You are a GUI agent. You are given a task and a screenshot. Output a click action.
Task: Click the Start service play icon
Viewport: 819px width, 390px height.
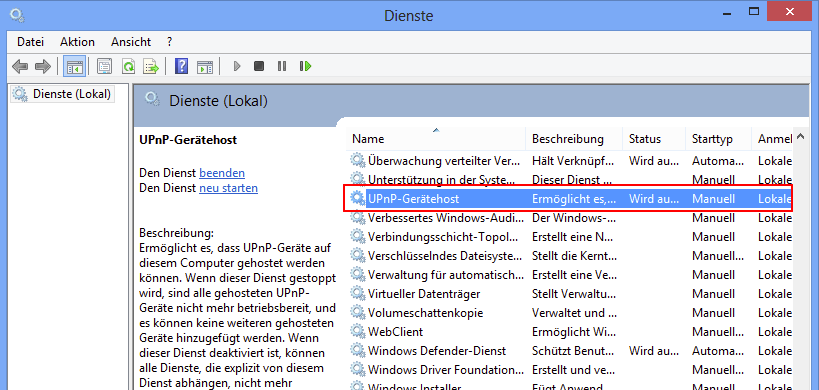237,66
